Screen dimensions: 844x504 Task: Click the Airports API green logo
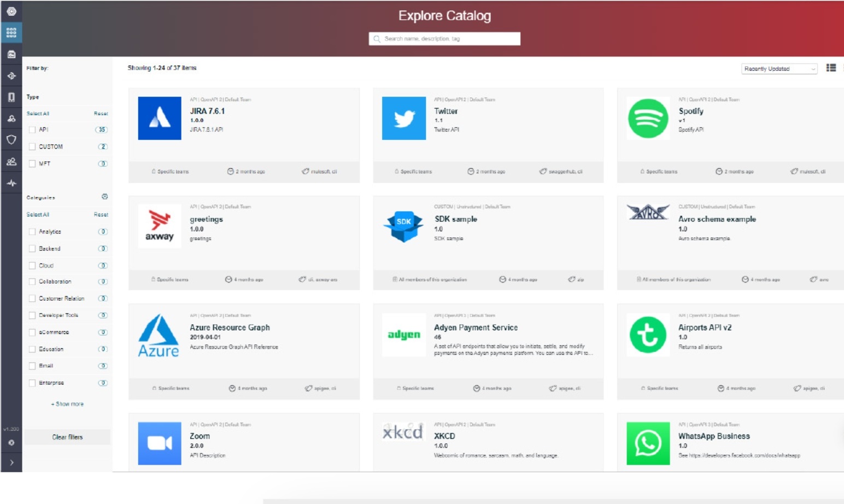point(648,335)
